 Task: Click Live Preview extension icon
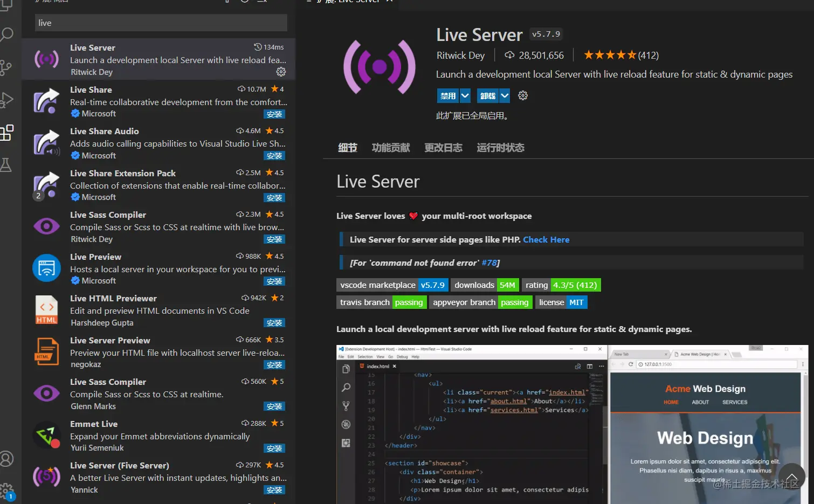[x=47, y=268]
